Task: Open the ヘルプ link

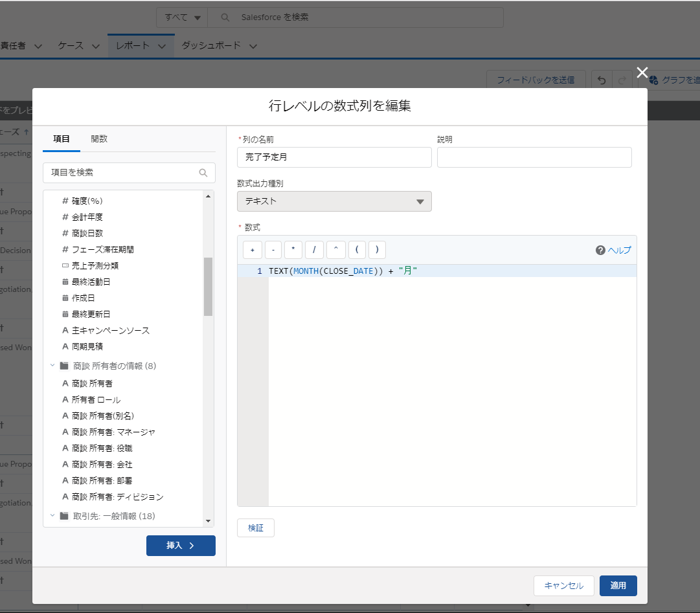Action: tap(620, 251)
